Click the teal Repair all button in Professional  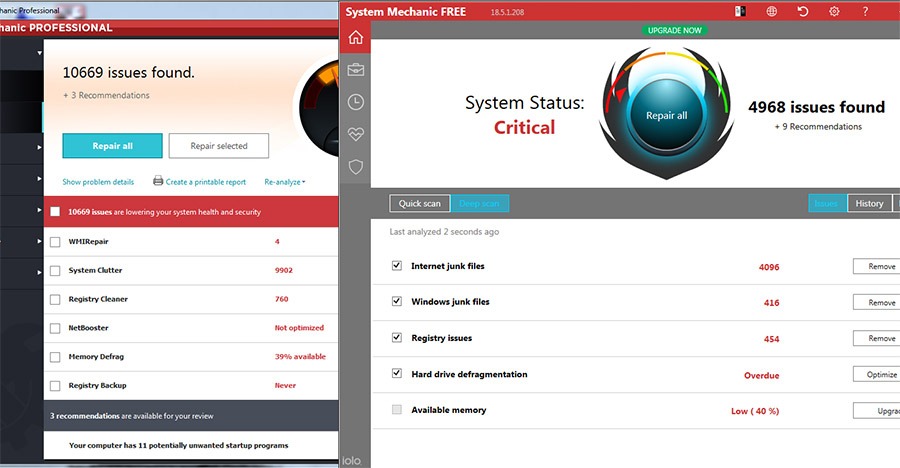point(112,146)
